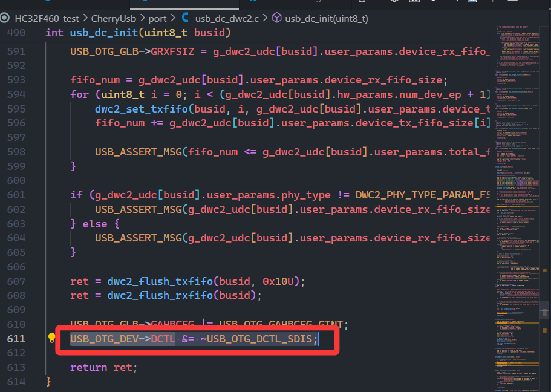Click the function symbol cube icon in breadcrumb
This screenshot has width=551, height=392.
coord(276,19)
